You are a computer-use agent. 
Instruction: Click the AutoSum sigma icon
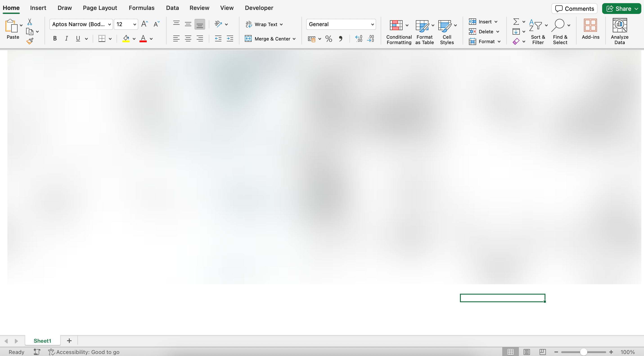[x=516, y=22]
